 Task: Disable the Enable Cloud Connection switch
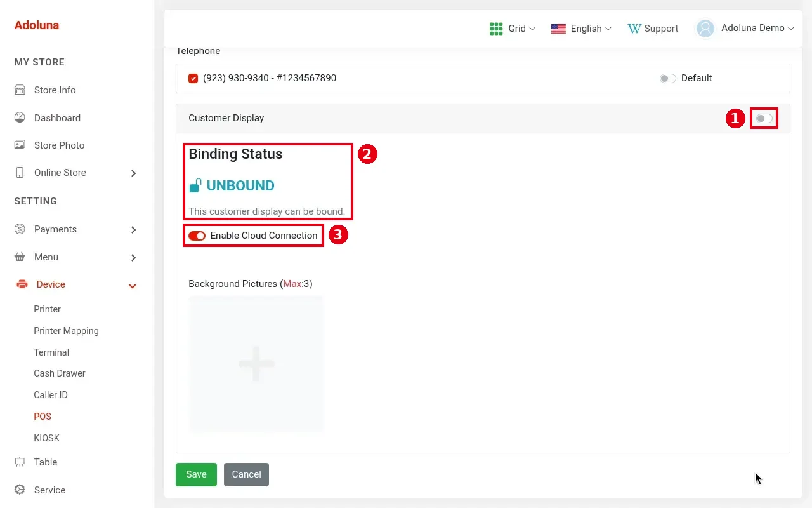pos(197,236)
